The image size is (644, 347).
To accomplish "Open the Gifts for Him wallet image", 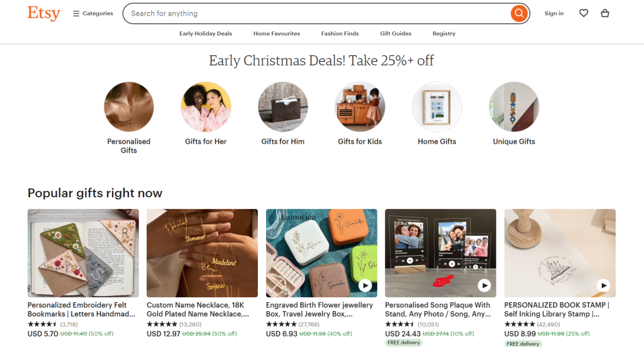I will pyautogui.click(x=283, y=106).
